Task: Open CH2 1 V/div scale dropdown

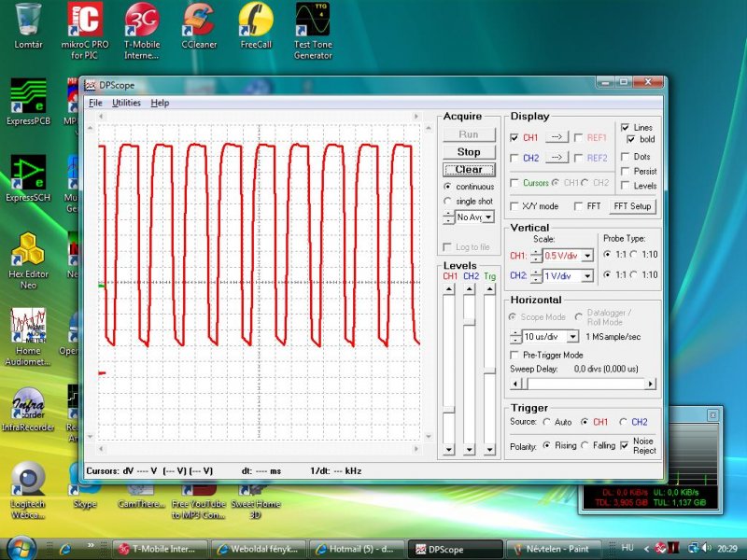Action: [587, 275]
